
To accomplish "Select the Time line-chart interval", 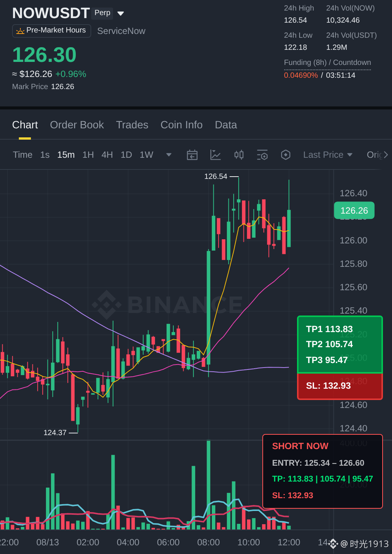I will [x=23, y=155].
